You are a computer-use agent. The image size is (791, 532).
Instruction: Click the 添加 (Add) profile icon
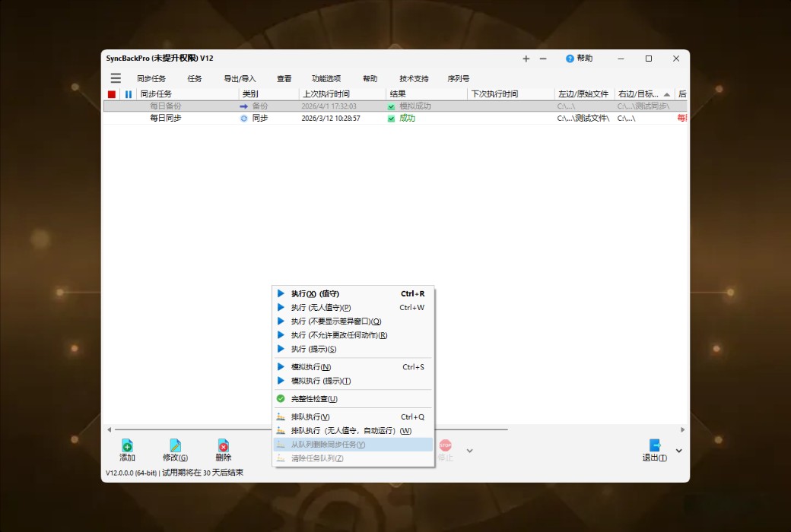click(x=126, y=447)
